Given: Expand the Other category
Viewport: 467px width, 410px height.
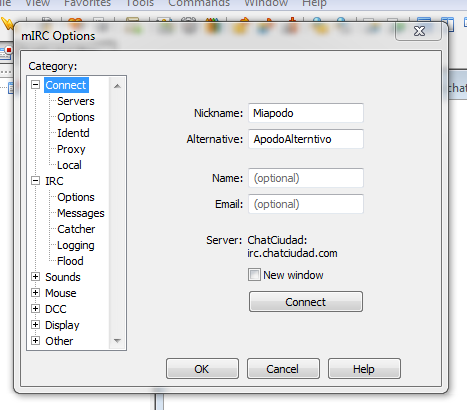Looking at the screenshot, I should pyautogui.click(x=36, y=341).
